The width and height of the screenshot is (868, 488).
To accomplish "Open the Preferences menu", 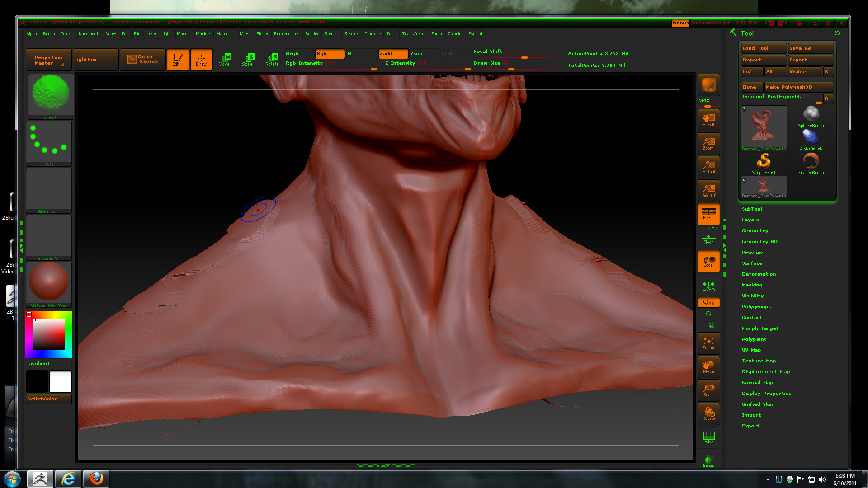I will (x=286, y=34).
